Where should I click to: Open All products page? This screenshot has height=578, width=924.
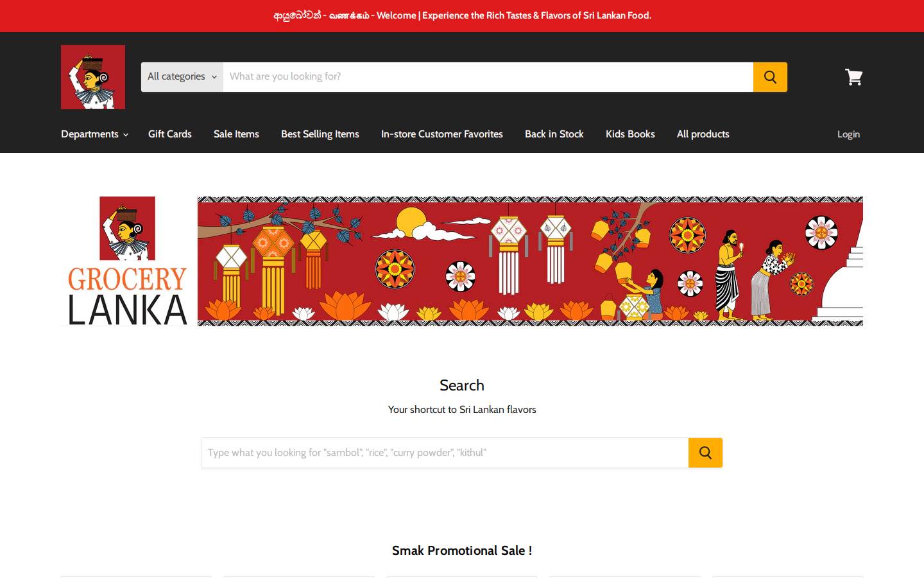click(703, 134)
